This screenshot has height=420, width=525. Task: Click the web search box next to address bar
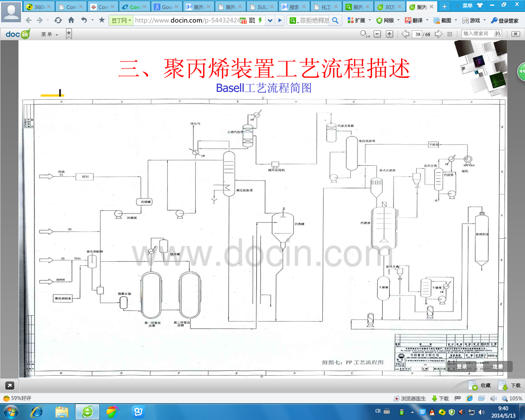click(314, 20)
